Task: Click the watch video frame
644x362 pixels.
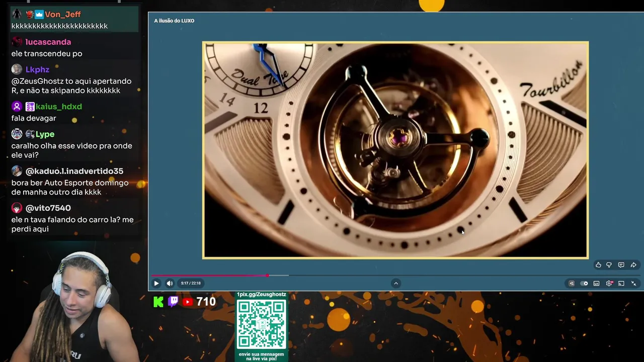Action: pos(395,150)
